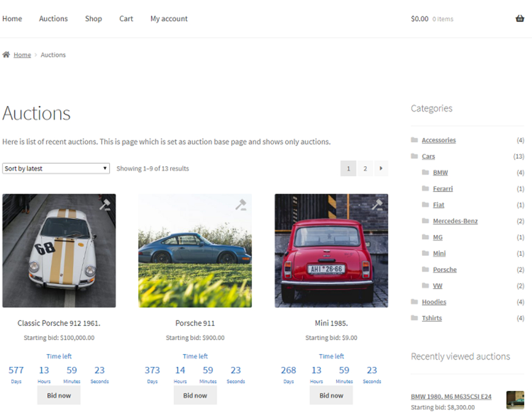Open the shopping basket icon

tap(520, 18)
